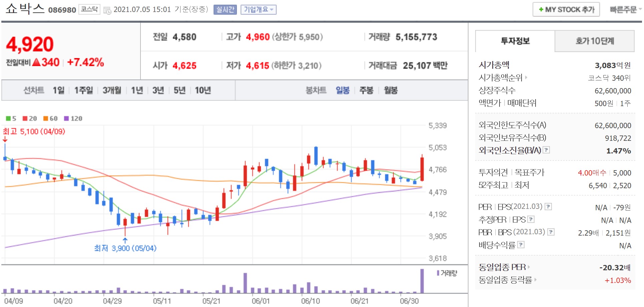
Task: Click the 고가 value 4,960
Action: pos(258,37)
